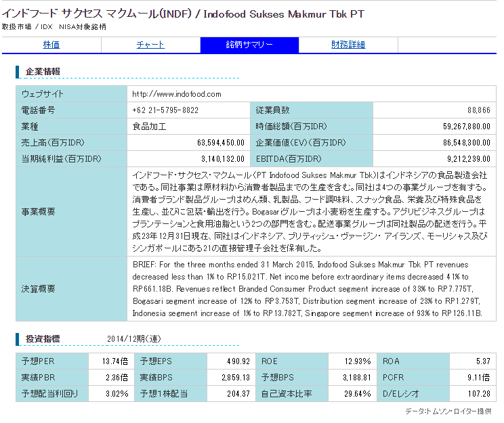Select the 銘柄サマリー tab
The height and width of the screenshot is (423, 504).
[249, 45]
